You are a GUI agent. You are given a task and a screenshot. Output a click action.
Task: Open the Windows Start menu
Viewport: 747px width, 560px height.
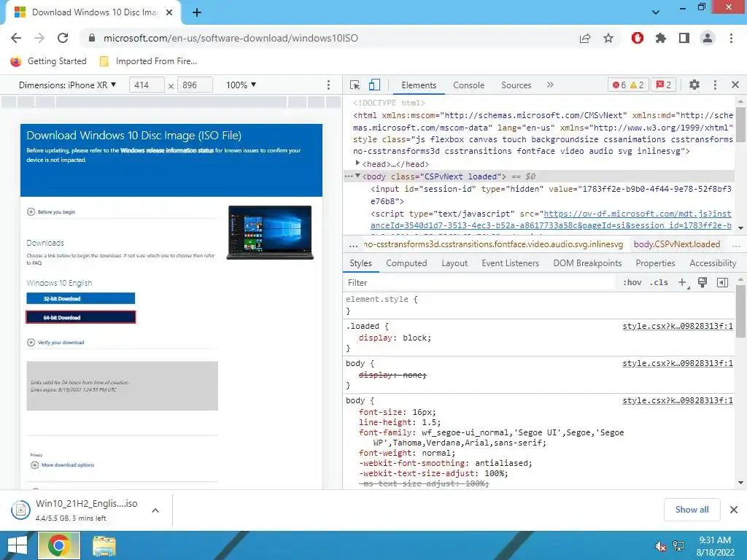click(x=18, y=545)
